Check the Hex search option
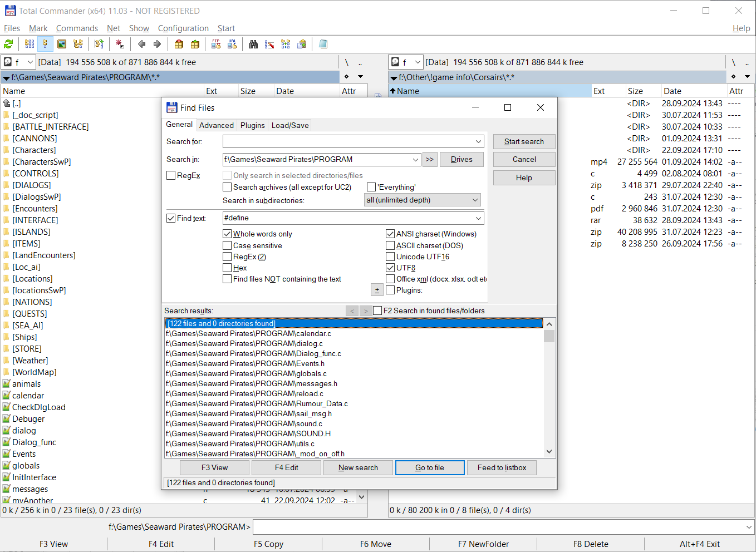Viewport: 756px width, 552px height. 227,268
